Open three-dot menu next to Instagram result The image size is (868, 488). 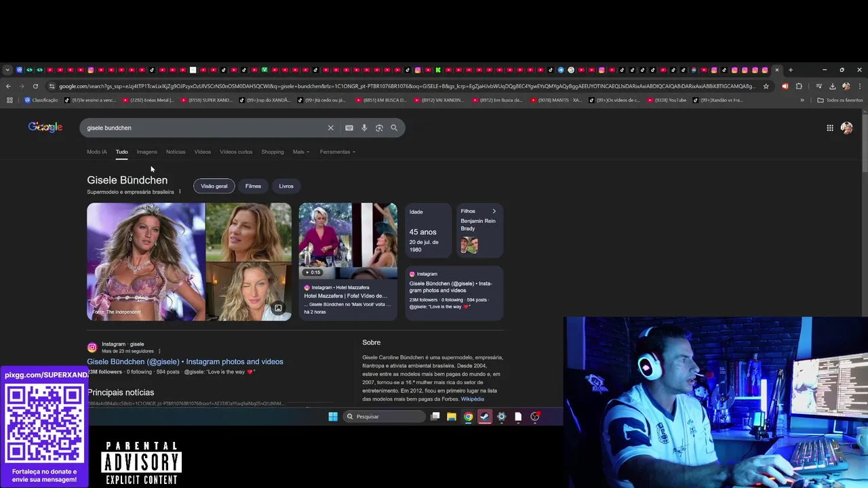click(x=159, y=351)
